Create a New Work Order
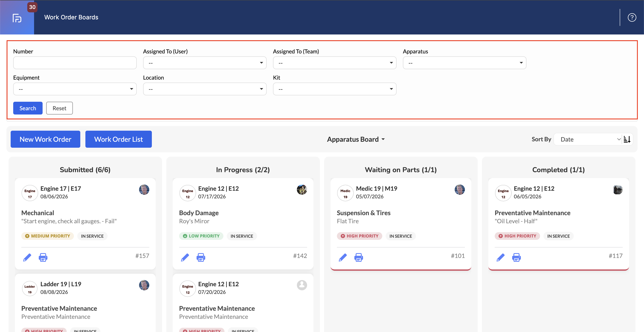The image size is (644, 332). pyautogui.click(x=45, y=139)
